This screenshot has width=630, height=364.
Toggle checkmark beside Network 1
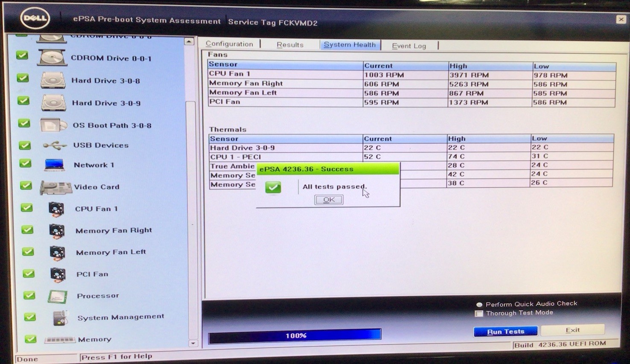tap(25, 163)
